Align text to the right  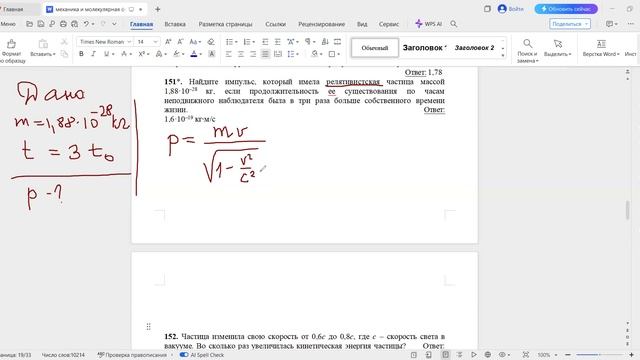tap(253, 54)
